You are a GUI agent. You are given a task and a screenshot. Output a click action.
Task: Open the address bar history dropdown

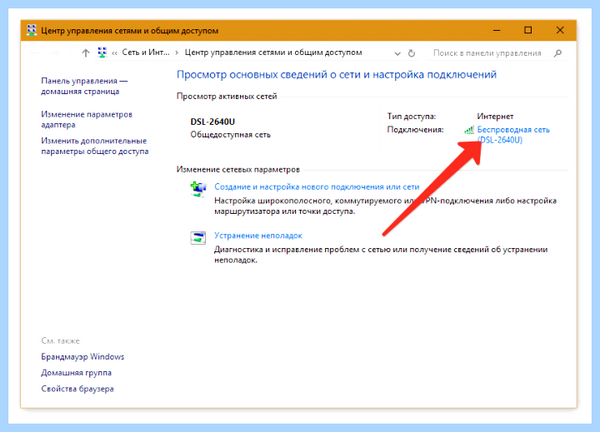[398, 54]
